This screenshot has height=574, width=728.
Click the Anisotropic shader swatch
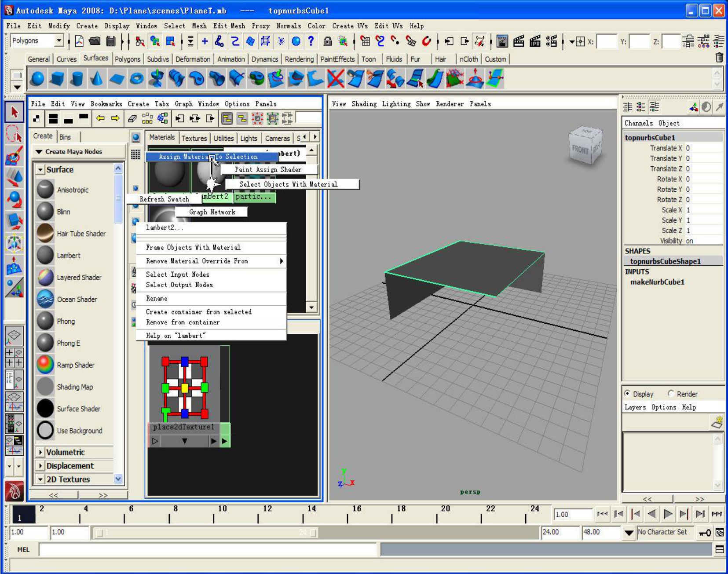pyautogui.click(x=45, y=190)
